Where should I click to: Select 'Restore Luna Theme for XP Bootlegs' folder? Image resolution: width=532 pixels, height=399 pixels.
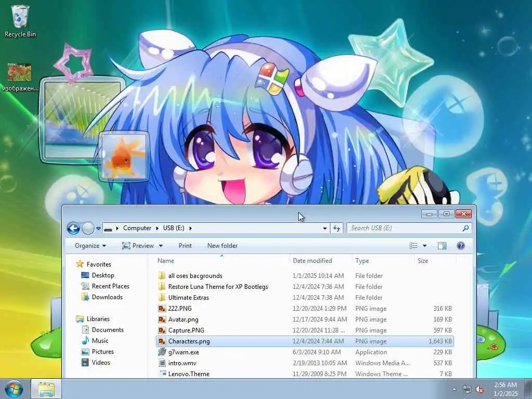[x=304, y=287]
